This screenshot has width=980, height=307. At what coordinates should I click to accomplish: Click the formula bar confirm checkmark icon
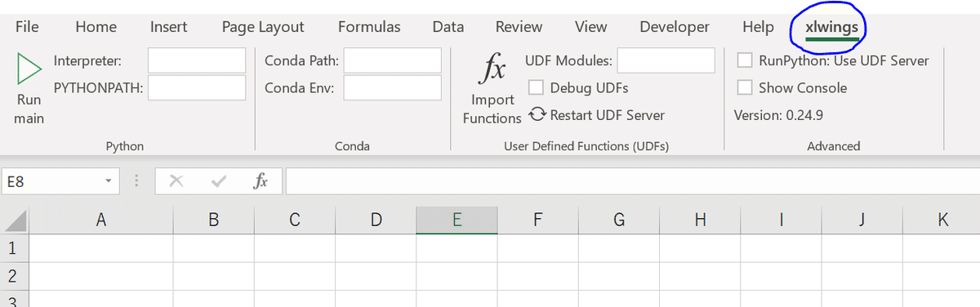219,182
